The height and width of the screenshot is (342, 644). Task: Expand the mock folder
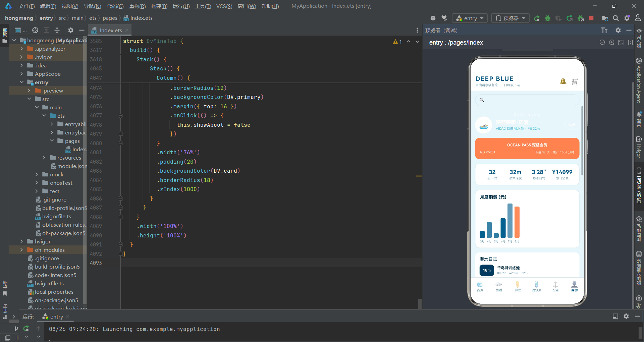pos(37,174)
